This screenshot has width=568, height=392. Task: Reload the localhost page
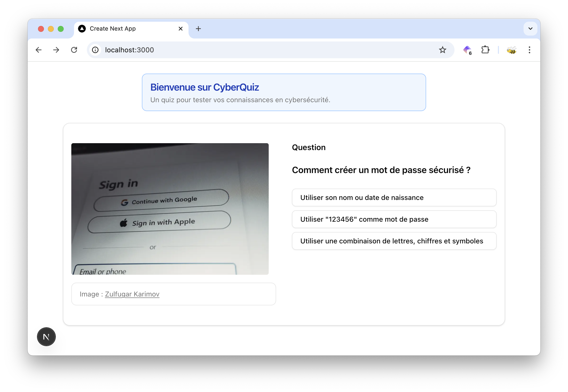[74, 50]
